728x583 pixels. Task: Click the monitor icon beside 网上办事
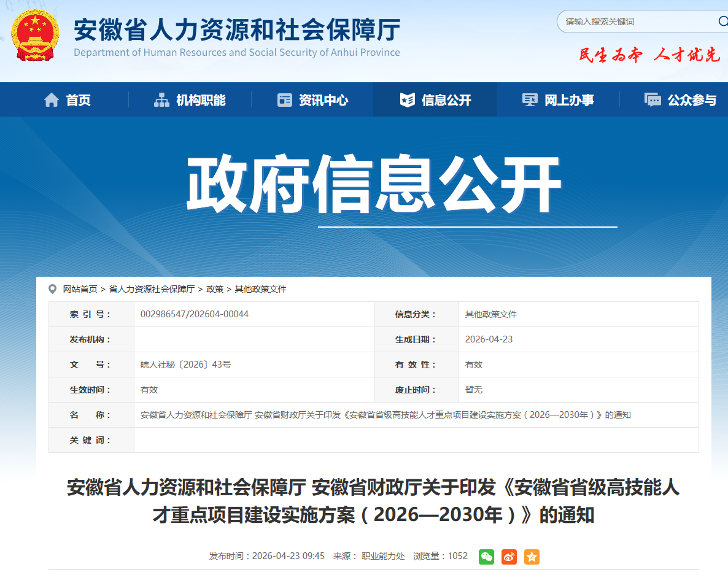coord(530,100)
